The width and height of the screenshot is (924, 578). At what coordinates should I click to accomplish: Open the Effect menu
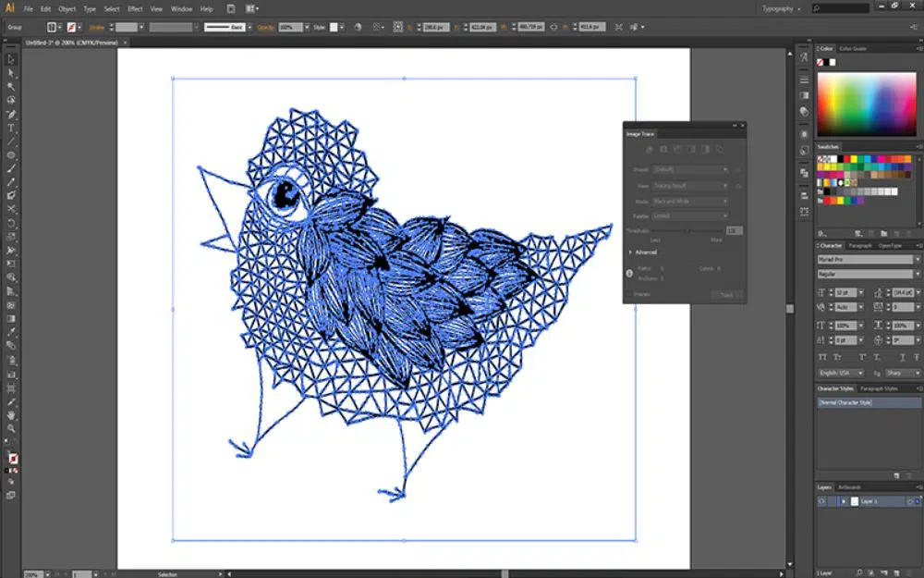pos(135,8)
